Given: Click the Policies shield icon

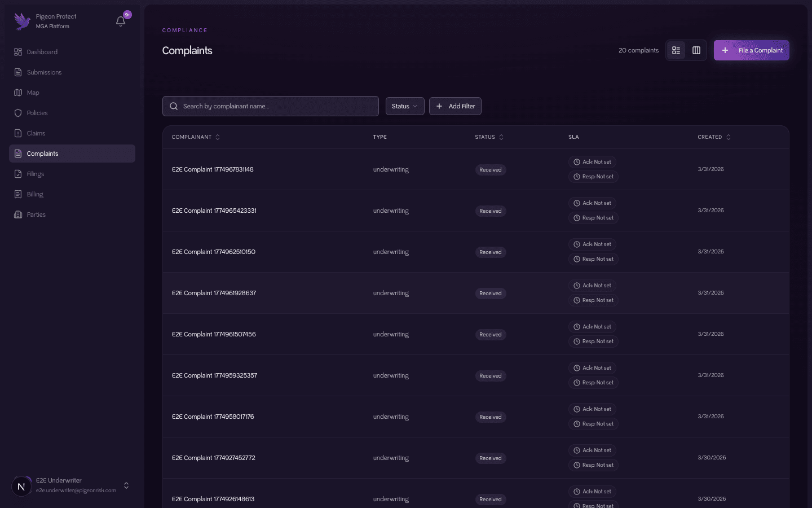Looking at the screenshot, I should (17, 112).
